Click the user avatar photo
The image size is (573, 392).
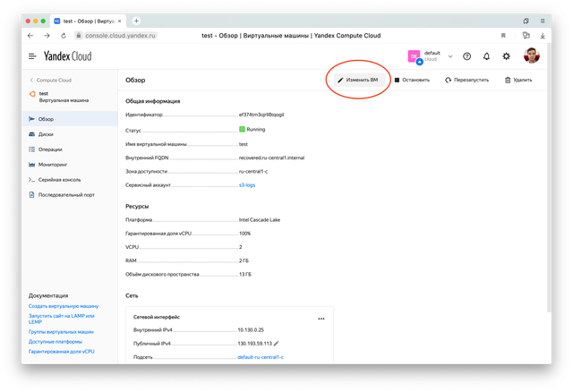point(531,56)
